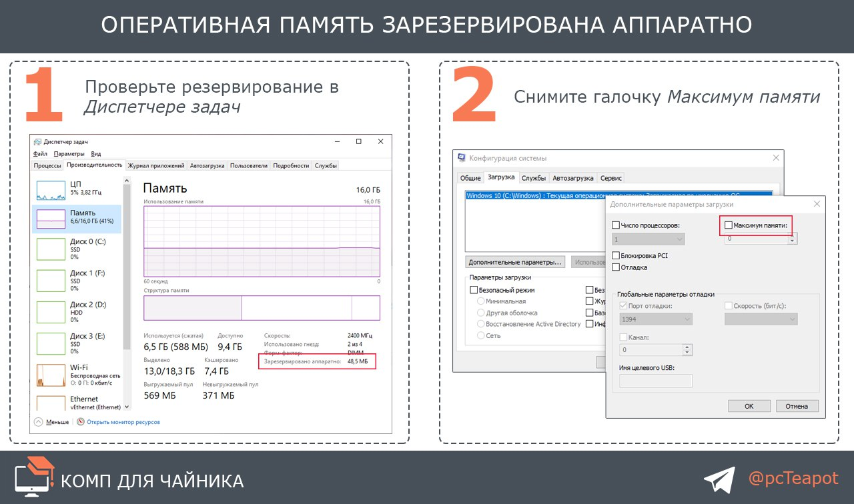This screenshot has height=504, width=854.
Task: Expand the Скорость (бит/с) dropdown
Action: click(x=761, y=319)
